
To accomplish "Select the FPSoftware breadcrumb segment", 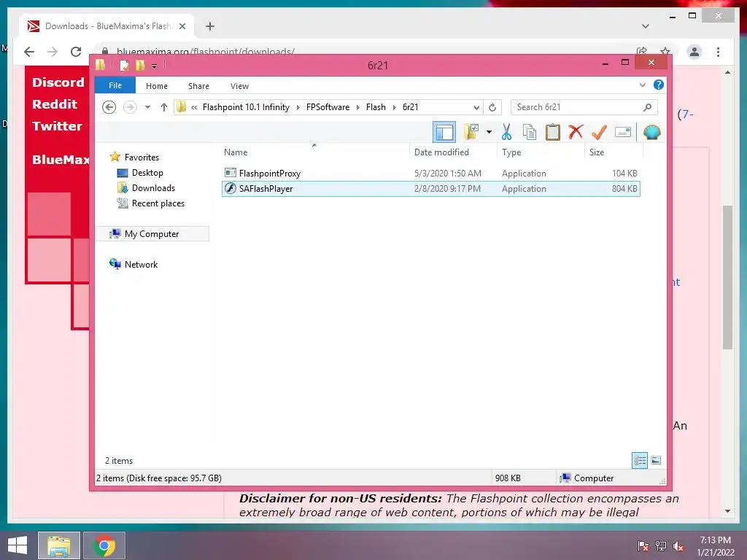I will [328, 107].
